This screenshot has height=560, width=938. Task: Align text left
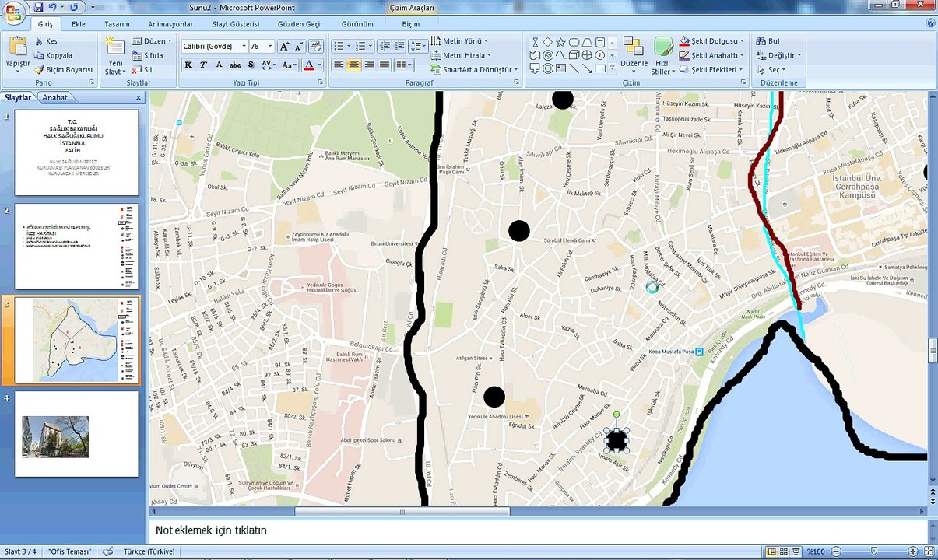(339, 65)
